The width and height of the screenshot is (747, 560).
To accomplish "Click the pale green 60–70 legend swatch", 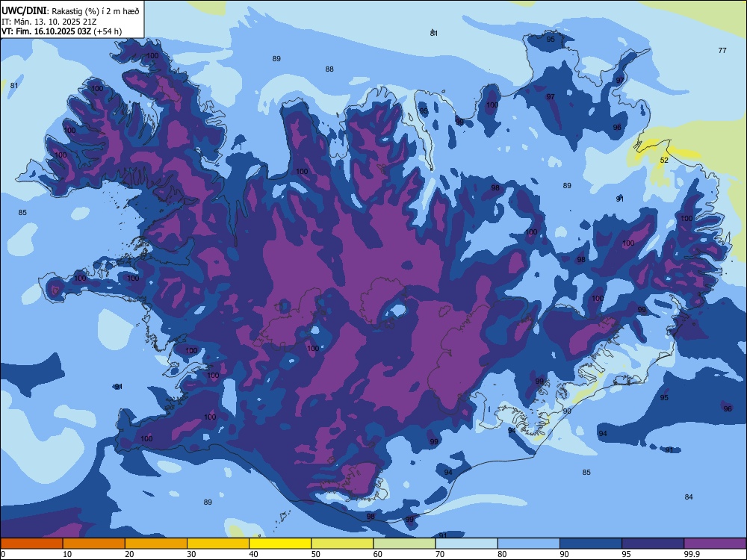I will click(x=404, y=544).
